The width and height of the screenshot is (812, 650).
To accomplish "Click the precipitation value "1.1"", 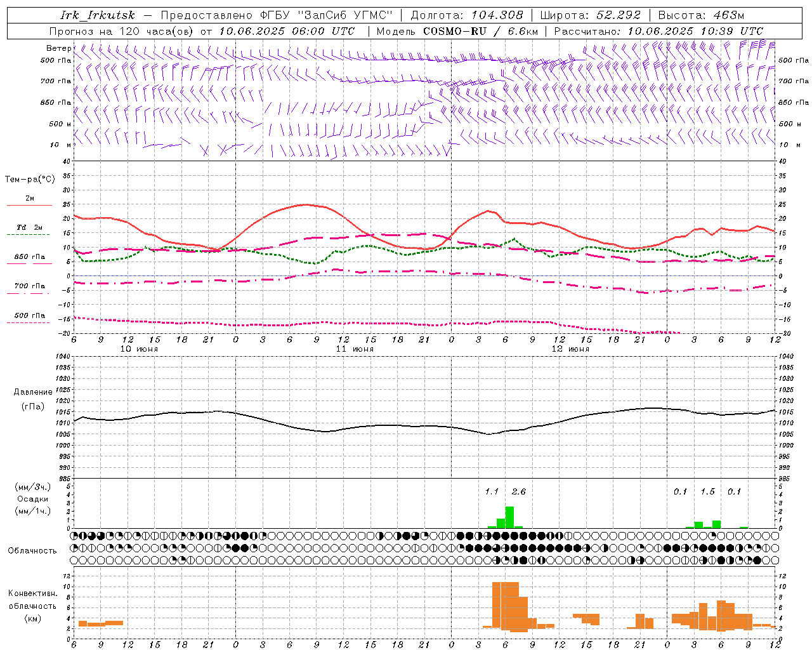I will coord(492,491).
